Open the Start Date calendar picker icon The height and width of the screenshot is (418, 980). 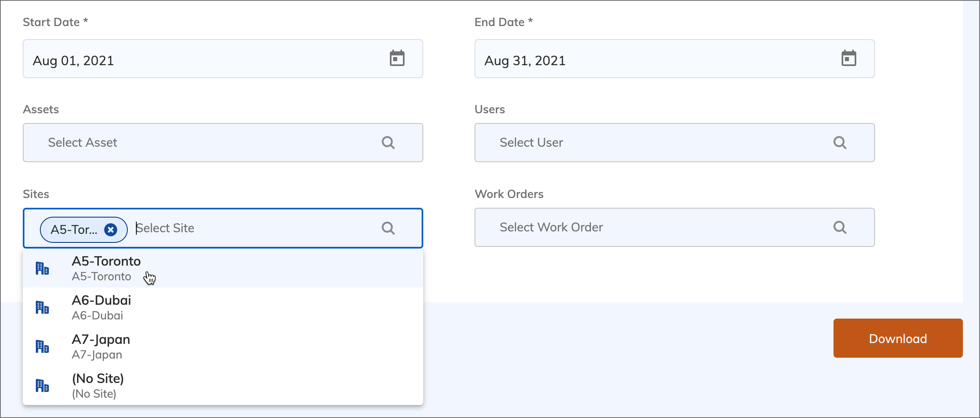tap(397, 58)
